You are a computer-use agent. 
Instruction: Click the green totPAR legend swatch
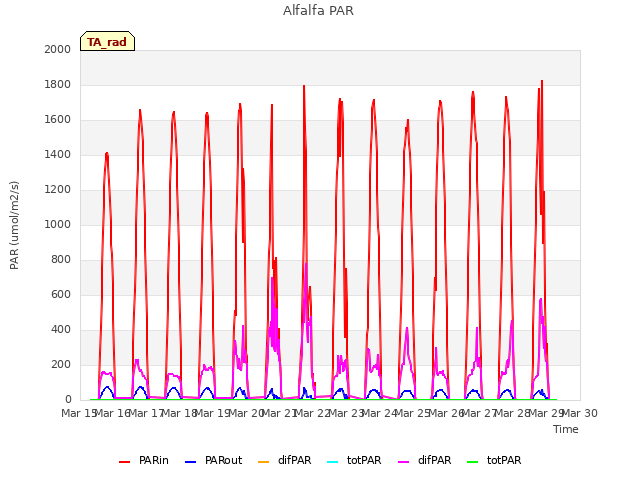tap(473, 462)
